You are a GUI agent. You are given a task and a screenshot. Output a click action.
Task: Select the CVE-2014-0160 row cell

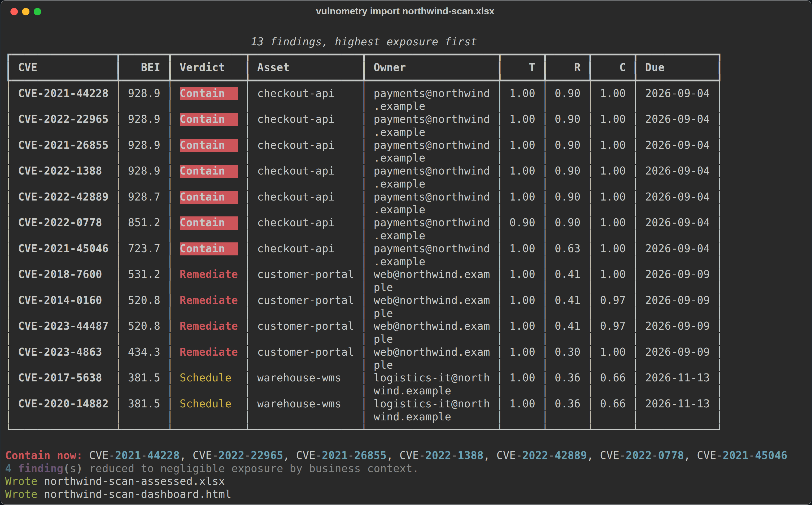(60, 301)
